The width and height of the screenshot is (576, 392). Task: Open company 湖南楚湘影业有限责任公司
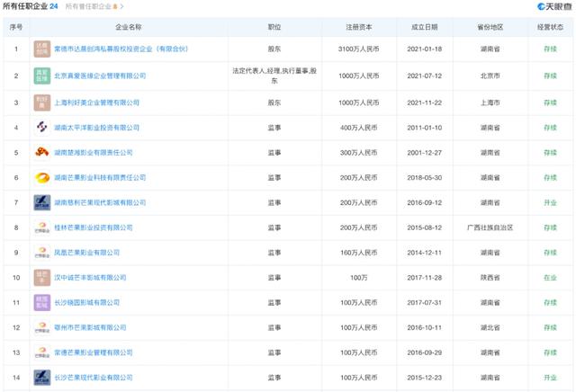94,153
